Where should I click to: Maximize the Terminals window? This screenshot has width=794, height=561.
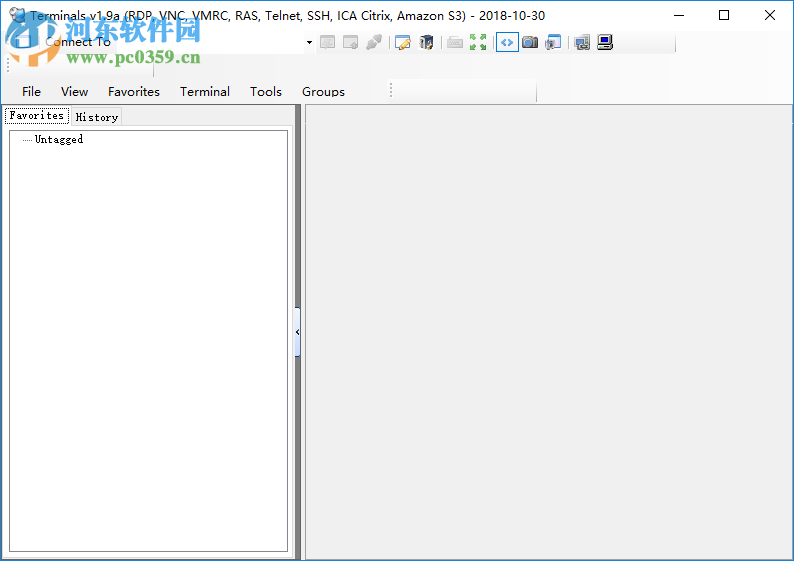click(x=724, y=15)
